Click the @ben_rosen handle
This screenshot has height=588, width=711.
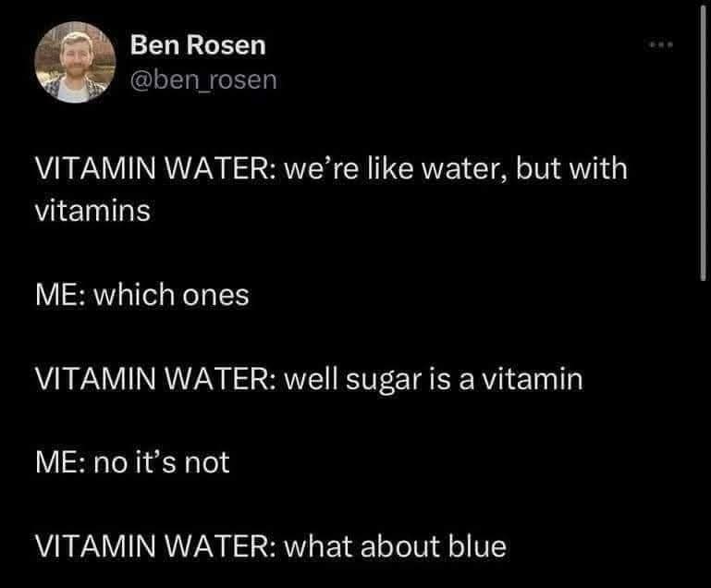click(203, 80)
